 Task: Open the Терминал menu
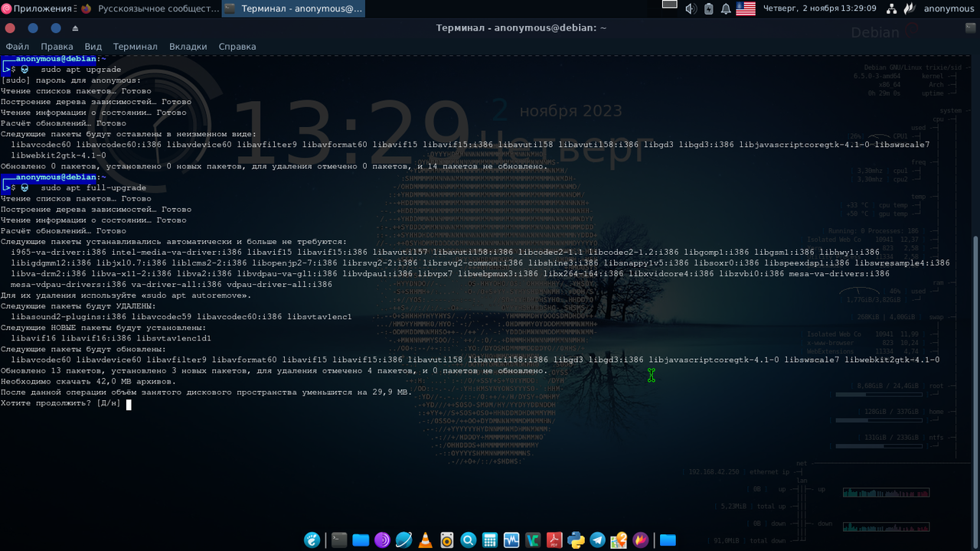click(x=136, y=47)
